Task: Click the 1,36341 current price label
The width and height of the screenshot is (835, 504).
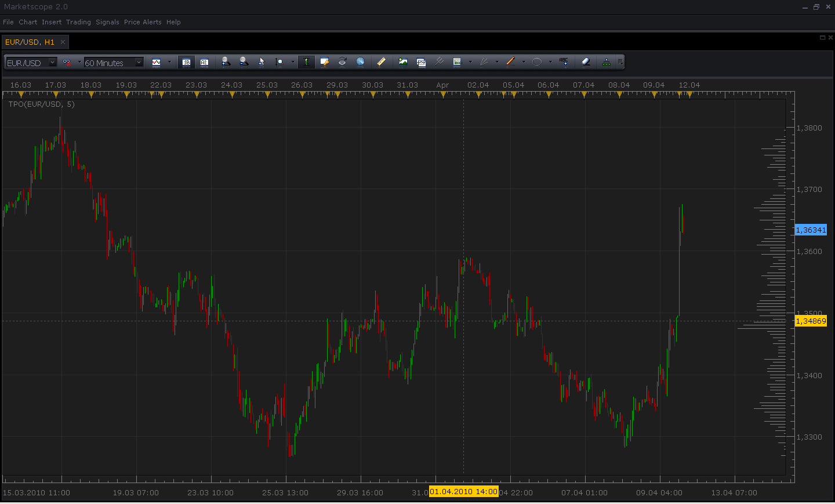Action: click(811, 230)
